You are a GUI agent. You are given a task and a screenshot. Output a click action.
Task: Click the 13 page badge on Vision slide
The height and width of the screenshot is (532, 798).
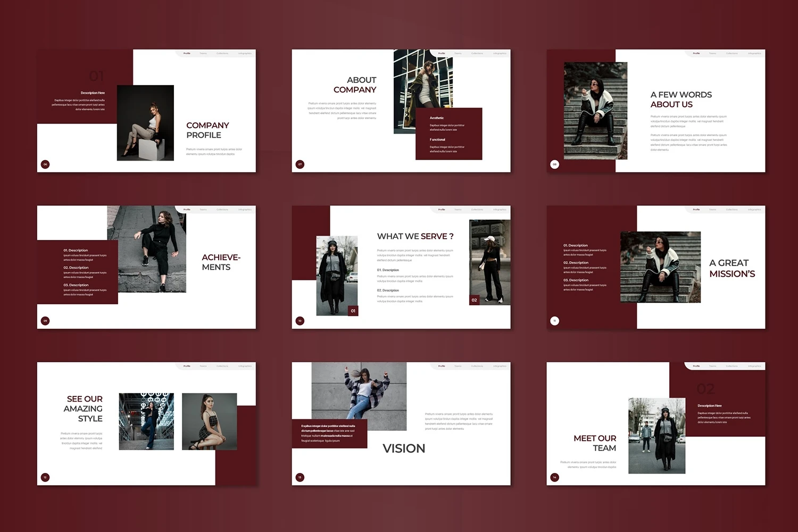[x=300, y=477]
